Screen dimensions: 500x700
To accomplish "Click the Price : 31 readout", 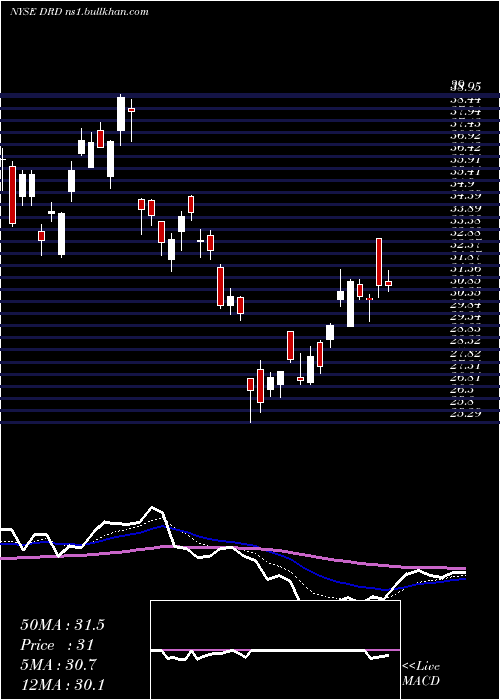I will [57, 645].
